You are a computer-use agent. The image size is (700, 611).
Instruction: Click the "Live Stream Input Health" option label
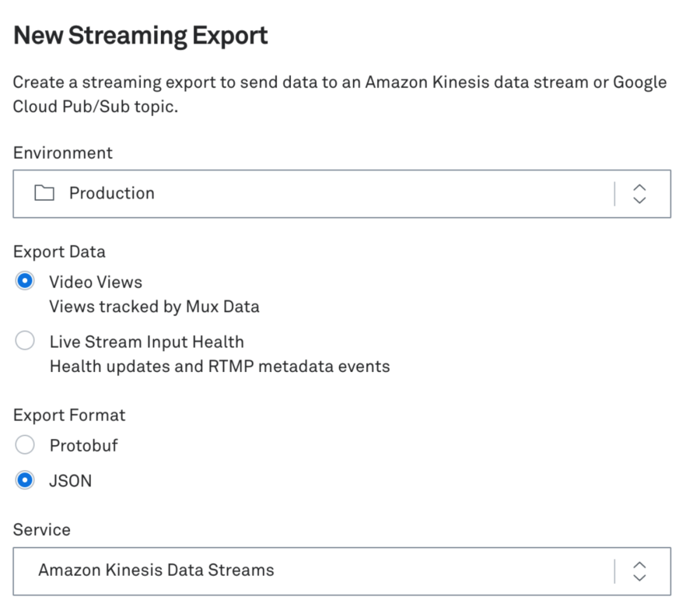click(x=146, y=342)
